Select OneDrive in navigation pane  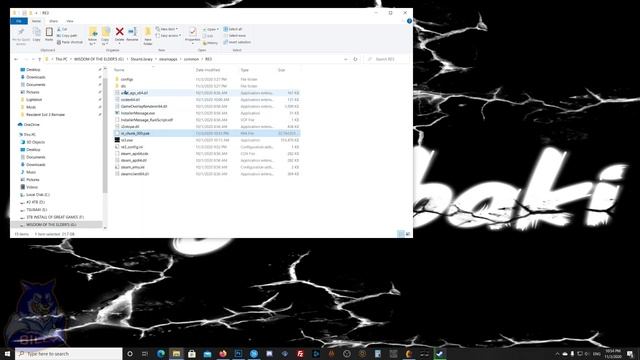(x=31, y=124)
